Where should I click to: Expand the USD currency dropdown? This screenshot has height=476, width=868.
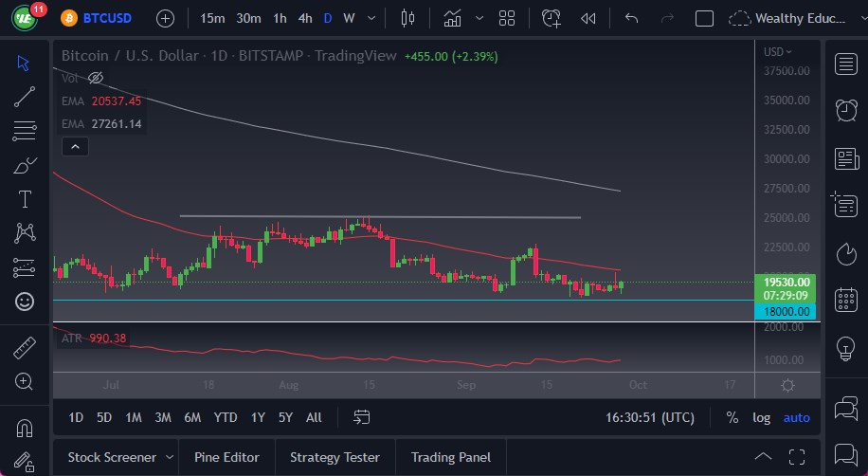click(x=778, y=52)
